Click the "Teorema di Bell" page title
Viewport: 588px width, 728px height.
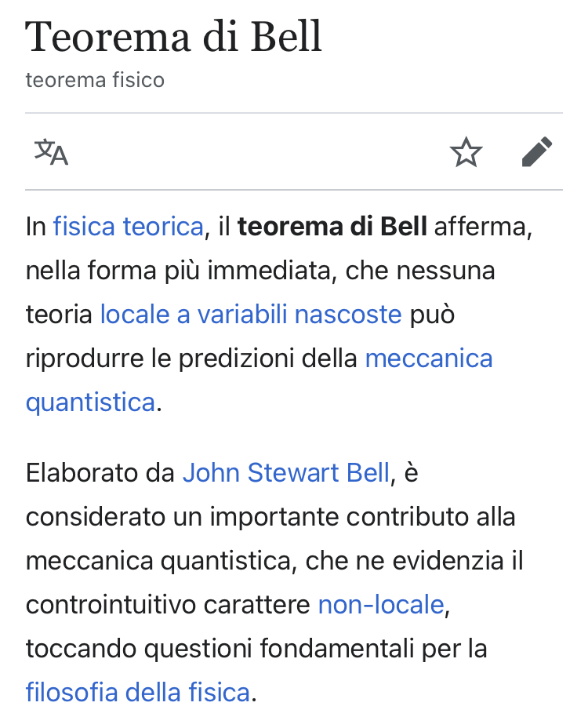(x=173, y=35)
